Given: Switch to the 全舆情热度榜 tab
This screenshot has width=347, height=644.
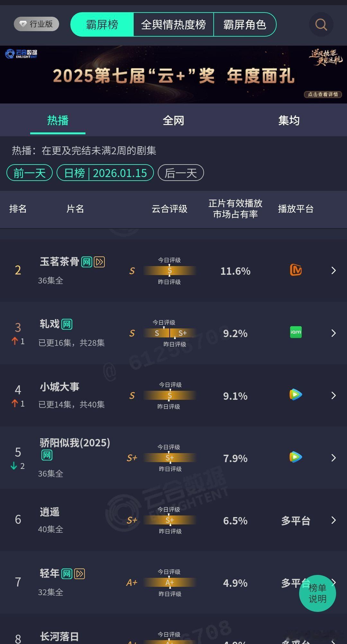Looking at the screenshot, I should pyautogui.click(x=174, y=25).
